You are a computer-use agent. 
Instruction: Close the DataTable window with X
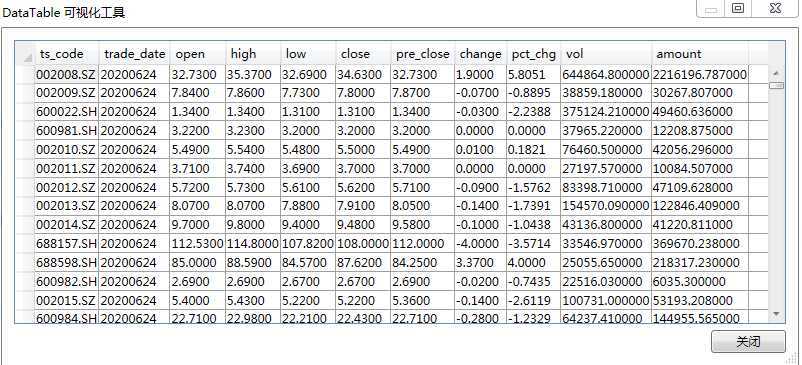click(775, 8)
